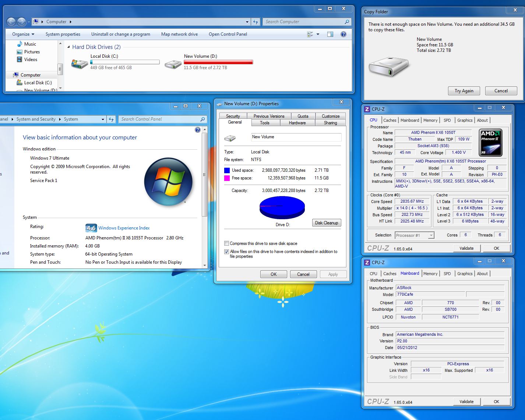Open the Quota tab in Properties
This screenshot has height=420, width=525.
(303, 116)
